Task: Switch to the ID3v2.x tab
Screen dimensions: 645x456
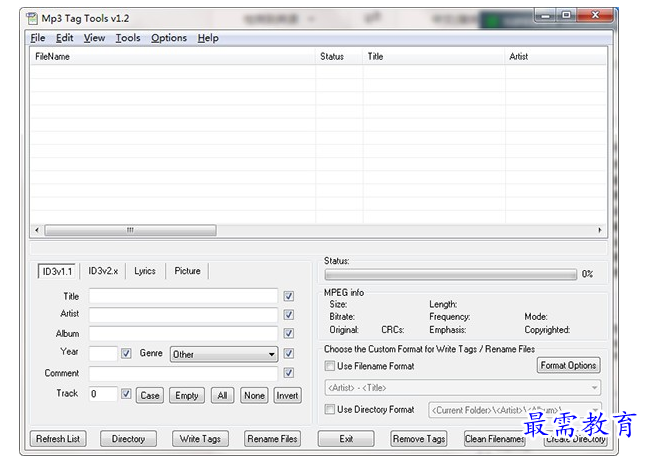Action: (103, 271)
